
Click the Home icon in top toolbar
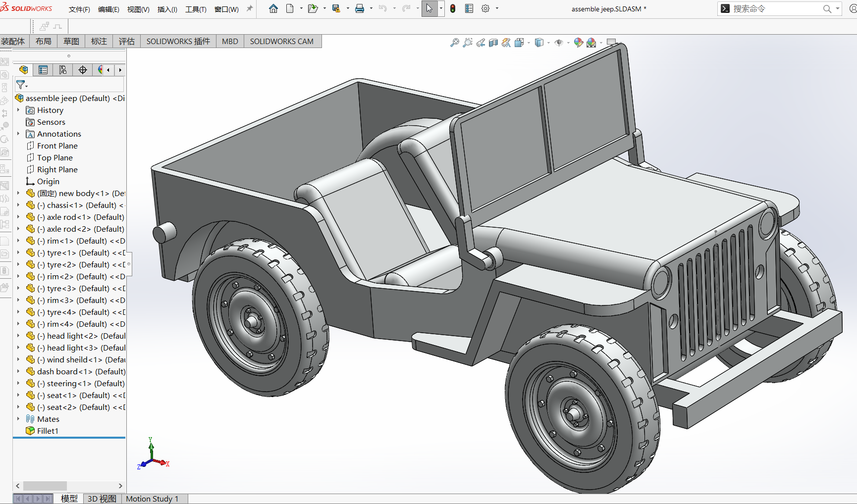point(273,8)
